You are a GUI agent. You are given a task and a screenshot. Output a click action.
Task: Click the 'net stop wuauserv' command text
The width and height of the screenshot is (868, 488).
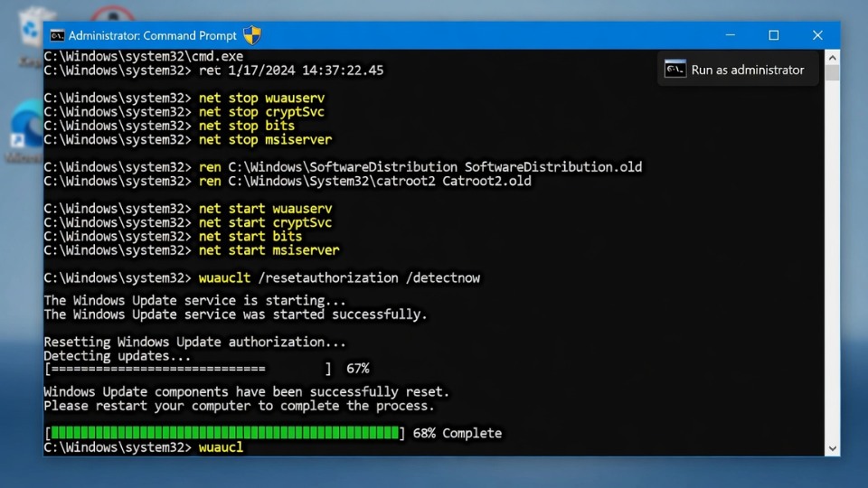(x=262, y=98)
